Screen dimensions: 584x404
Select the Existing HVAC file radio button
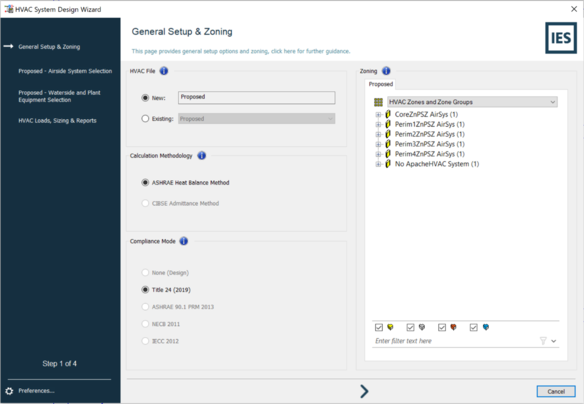(145, 119)
